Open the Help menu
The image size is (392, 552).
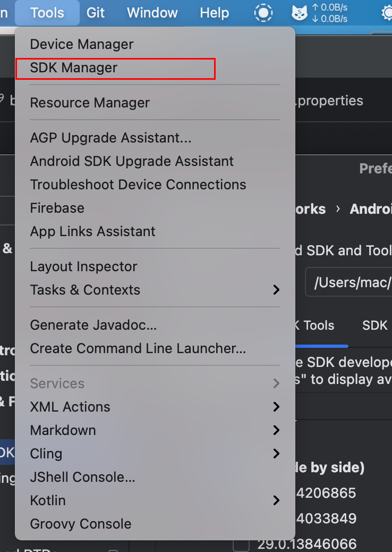pyautogui.click(x=215, y=13)
